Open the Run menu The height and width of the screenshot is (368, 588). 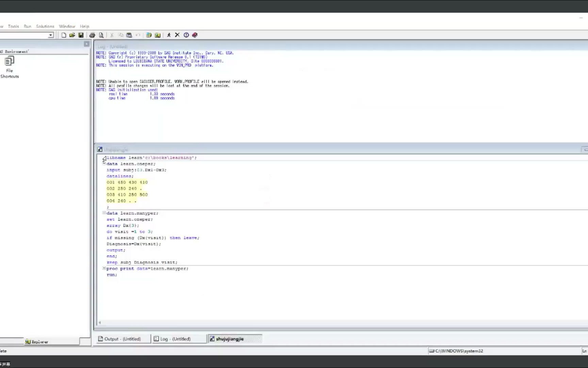(x=28, y=26)
